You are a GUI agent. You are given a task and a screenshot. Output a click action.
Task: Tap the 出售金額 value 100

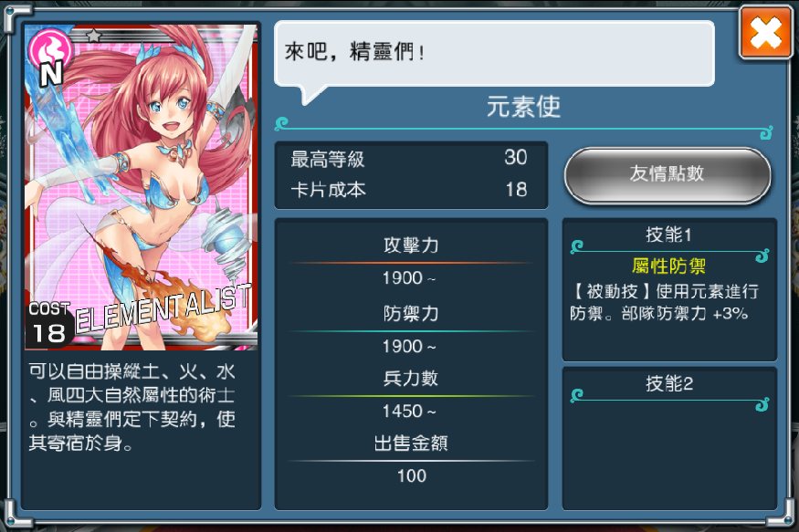(411, 476)
